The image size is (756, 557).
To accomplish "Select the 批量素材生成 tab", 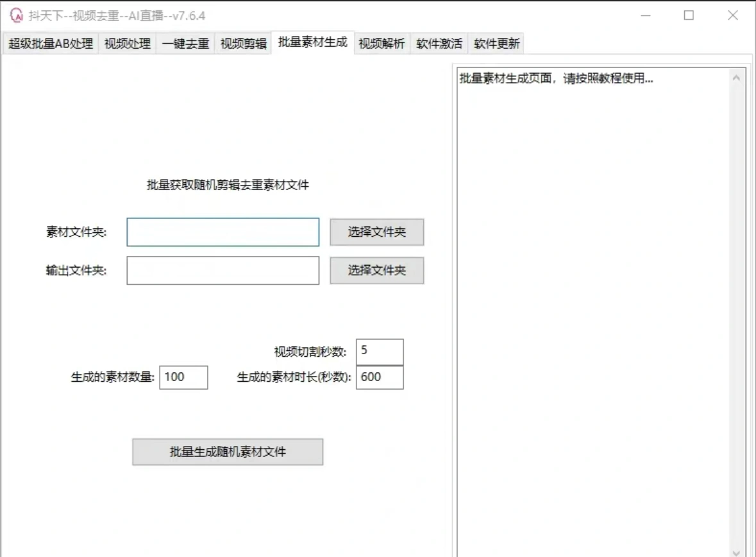I will coord(313,42).
